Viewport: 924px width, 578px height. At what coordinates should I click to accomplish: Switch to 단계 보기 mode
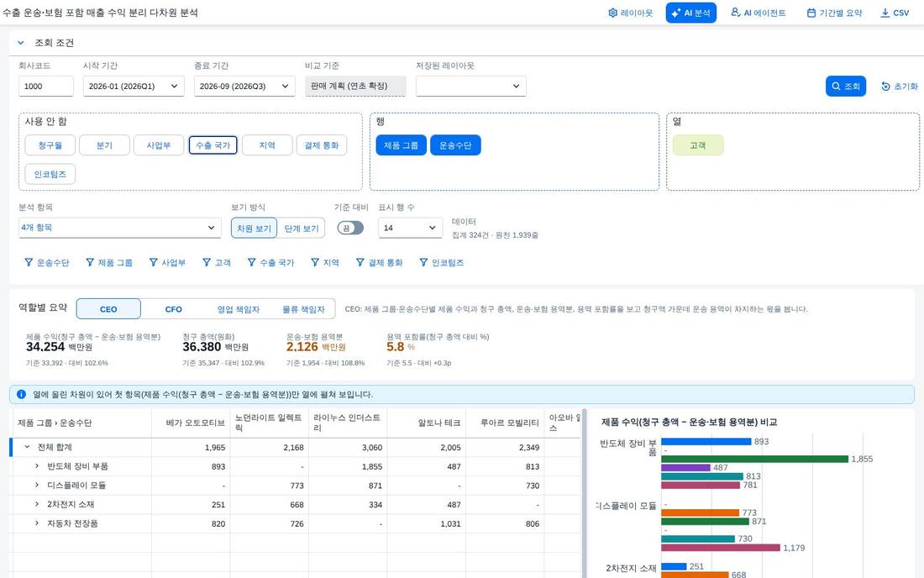(301, 228)
